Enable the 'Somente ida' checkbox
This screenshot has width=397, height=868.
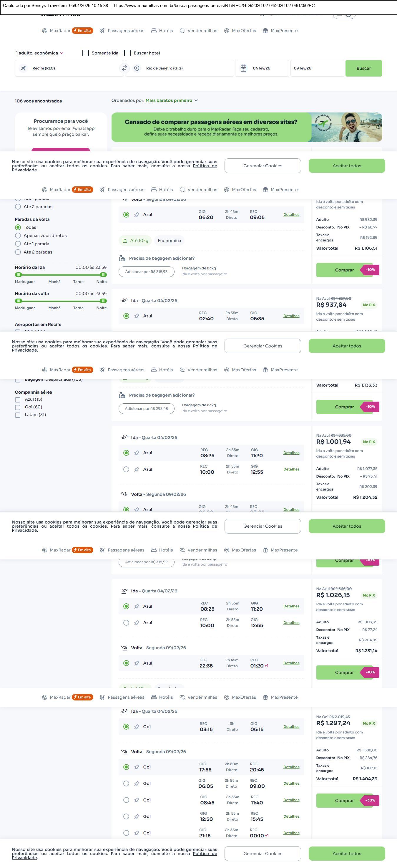(x=86, y=53)
